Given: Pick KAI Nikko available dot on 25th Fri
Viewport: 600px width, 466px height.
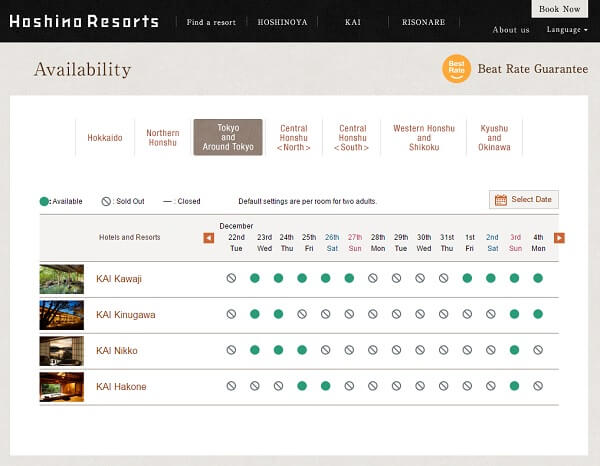Looking at the screenshot, I should click(302, 350).
